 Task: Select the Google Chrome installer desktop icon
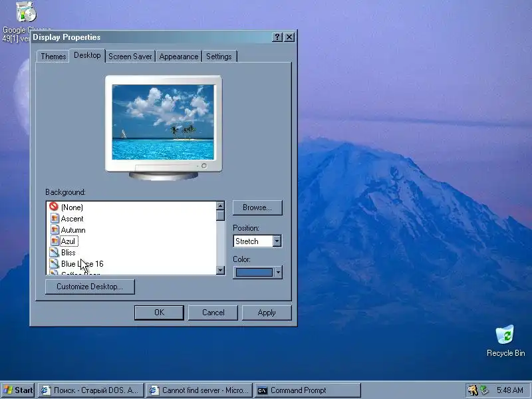pos(26,12)
